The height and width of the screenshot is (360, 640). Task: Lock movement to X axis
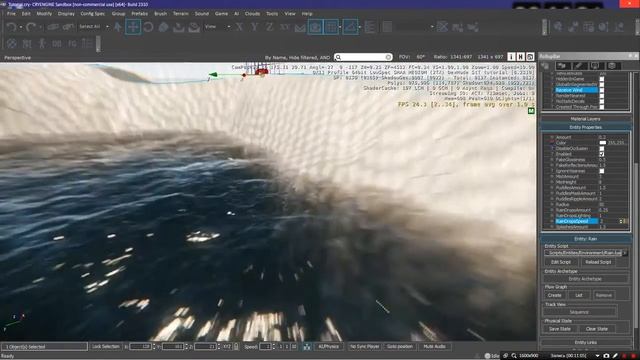[x=239, y=27]
